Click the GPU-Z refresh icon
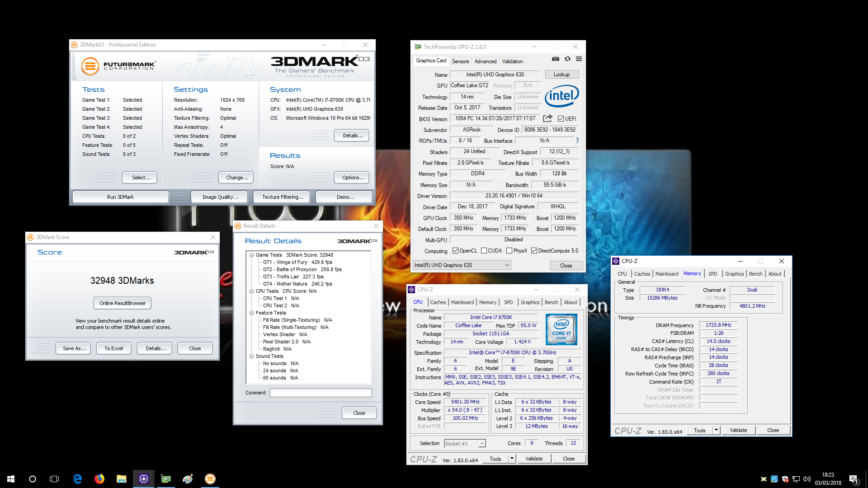The width and height of the screenshot is (868, 488). click(x=568, y=59)
